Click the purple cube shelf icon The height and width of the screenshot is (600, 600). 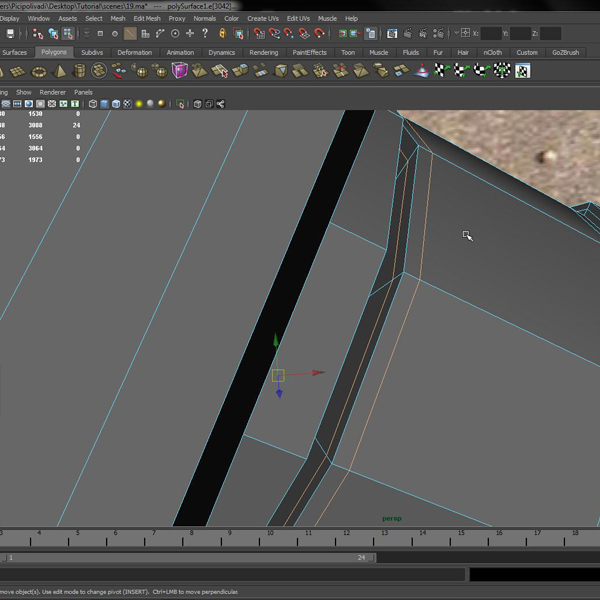179,71
